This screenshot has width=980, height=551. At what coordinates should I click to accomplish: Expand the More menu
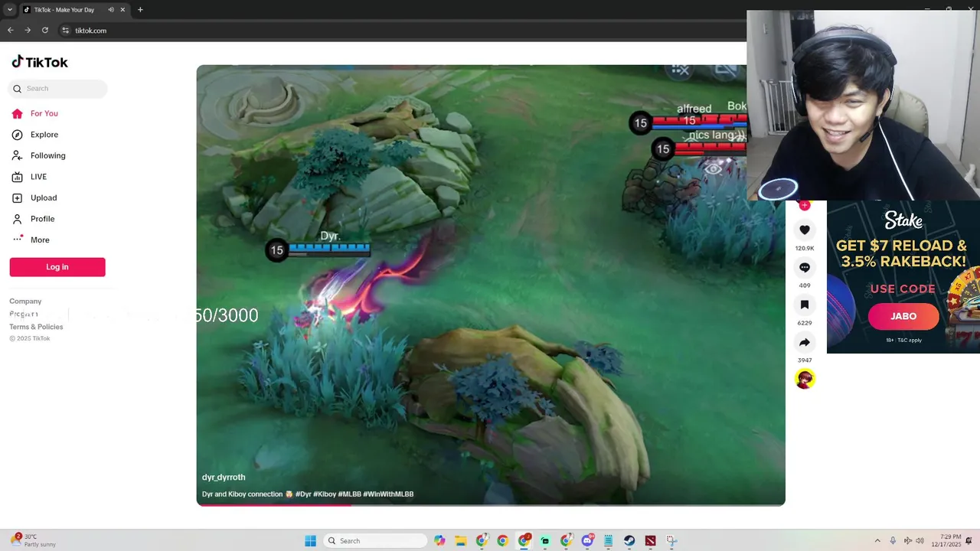coord(31,240)
